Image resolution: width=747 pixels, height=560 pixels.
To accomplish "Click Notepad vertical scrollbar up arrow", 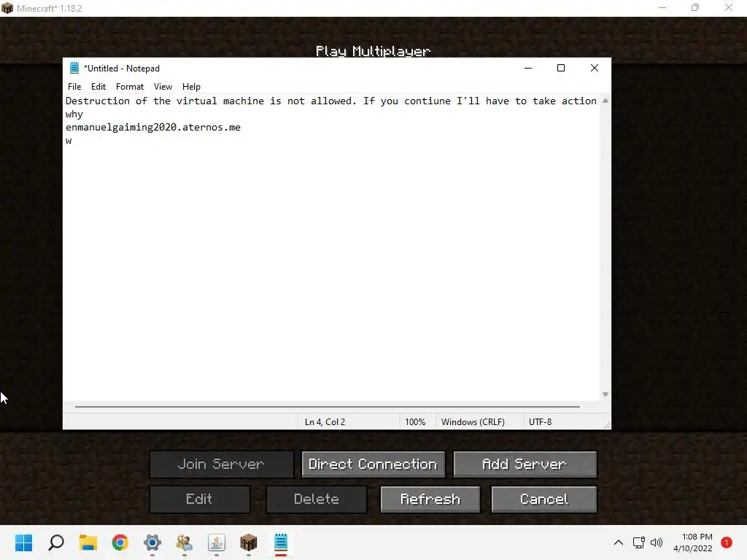I will point(605,101).
